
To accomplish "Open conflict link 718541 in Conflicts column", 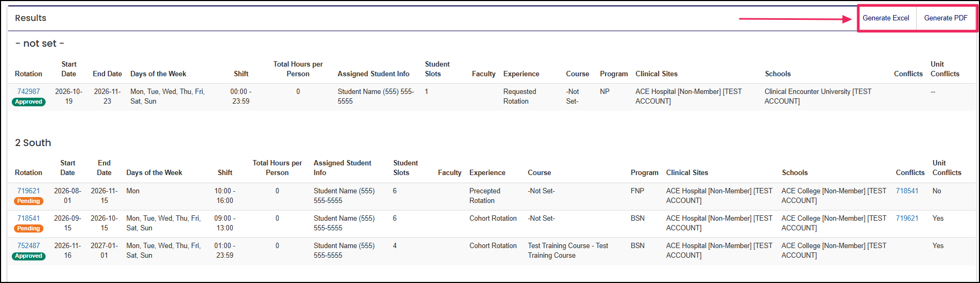I will point(907,191).
